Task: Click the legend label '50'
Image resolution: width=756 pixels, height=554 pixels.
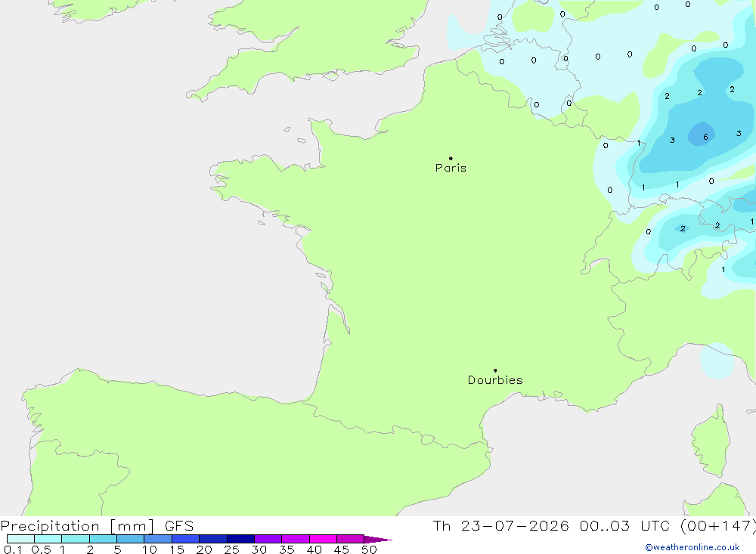Action: 369,549
